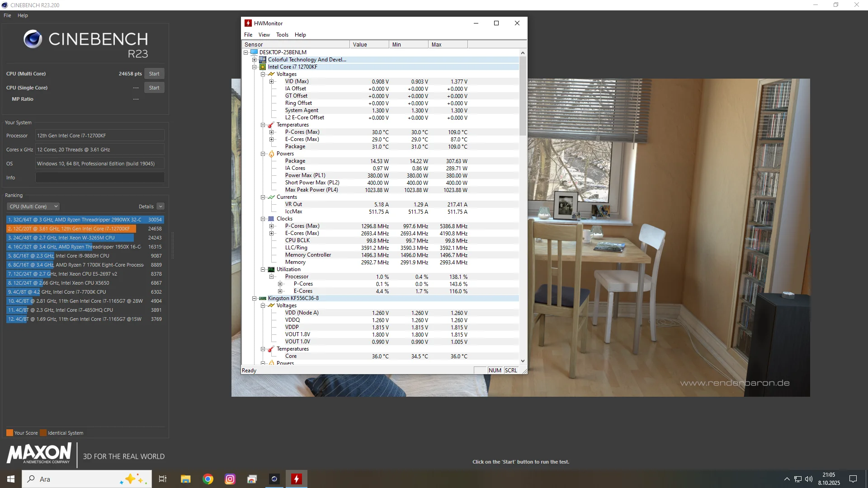Click the HWMonitor scroll up arrow
Viewport: 868px width, 488px height.
click(x=523, y=52)
